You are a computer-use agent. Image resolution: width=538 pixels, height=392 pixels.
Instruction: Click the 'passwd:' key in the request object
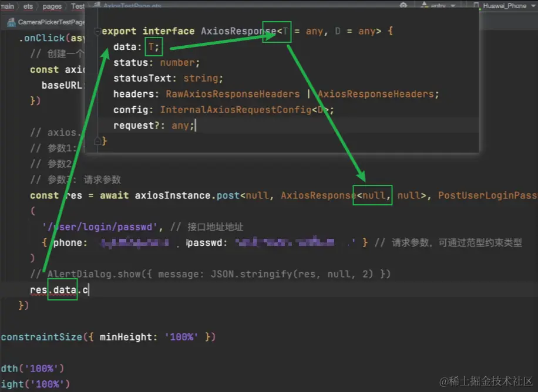click(207, 243)
